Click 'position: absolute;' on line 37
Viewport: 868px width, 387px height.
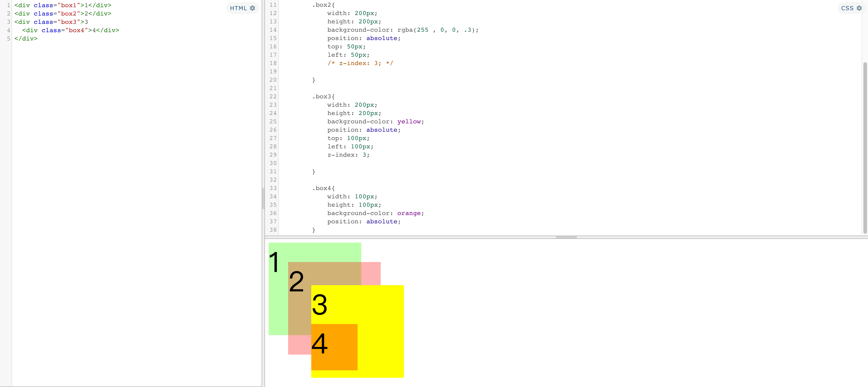click(x=364, y=222)
